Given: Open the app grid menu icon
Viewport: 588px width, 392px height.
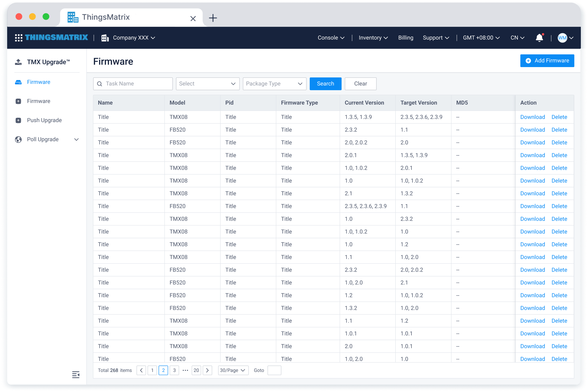Looking at the screenshot, I should 18,38.
